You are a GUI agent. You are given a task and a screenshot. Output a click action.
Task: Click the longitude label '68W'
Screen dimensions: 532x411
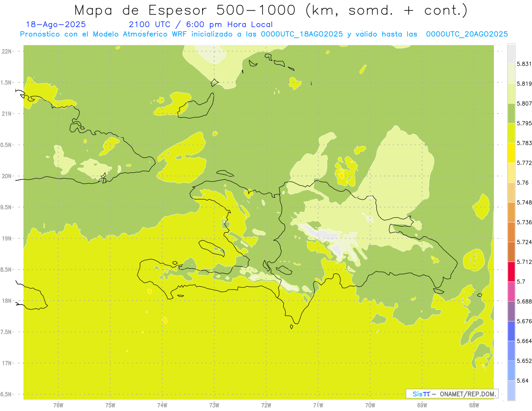tap(474, 405)
